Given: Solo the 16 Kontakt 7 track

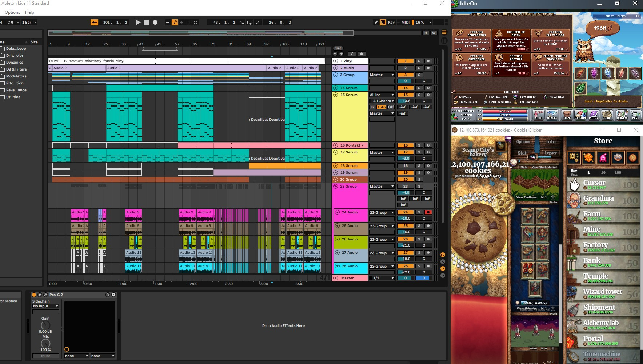Looking at the screenshot, I should 419,145.
